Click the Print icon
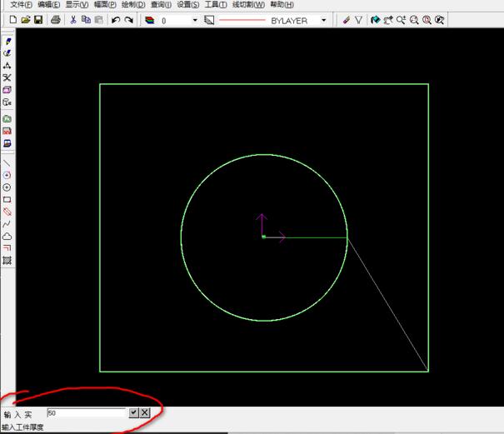 [x=55, y=20]
